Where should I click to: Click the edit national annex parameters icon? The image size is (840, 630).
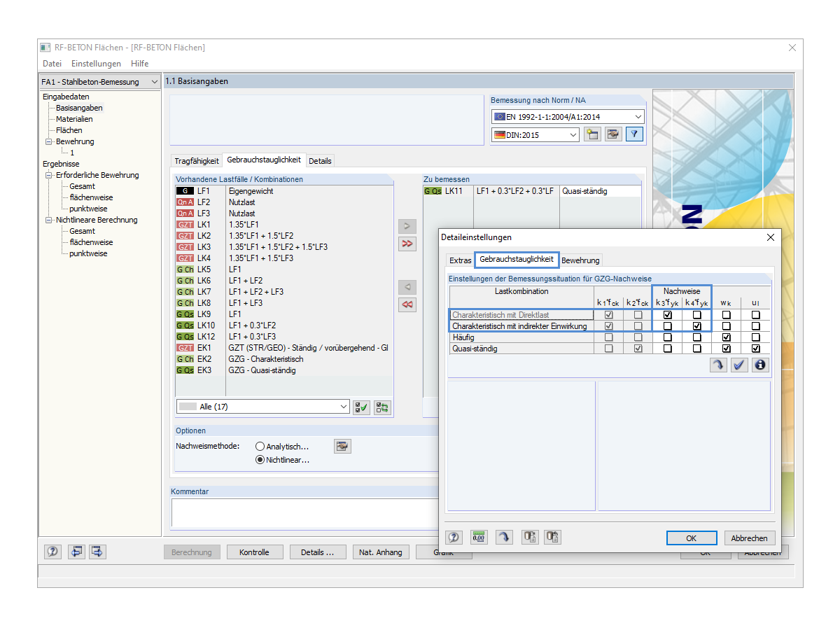click(x=613, y=134)
